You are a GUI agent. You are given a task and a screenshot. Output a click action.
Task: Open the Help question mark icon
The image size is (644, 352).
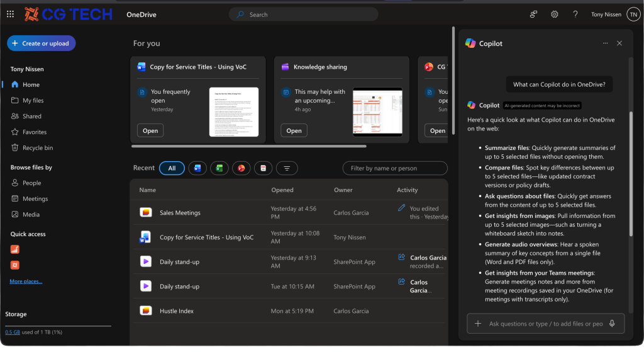click(575, 14)
